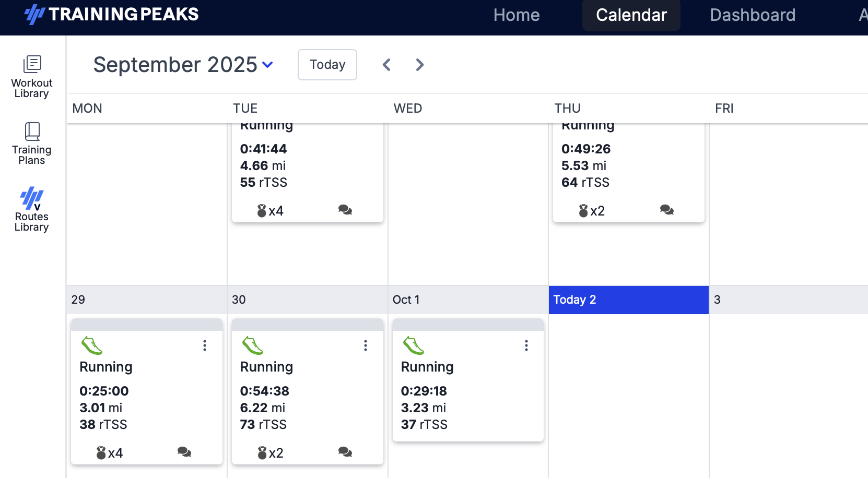Click the TrainingPeaks logo in the header
This screenshot has height=478, width=868.
pyautogui.click(x=111, y=15)
